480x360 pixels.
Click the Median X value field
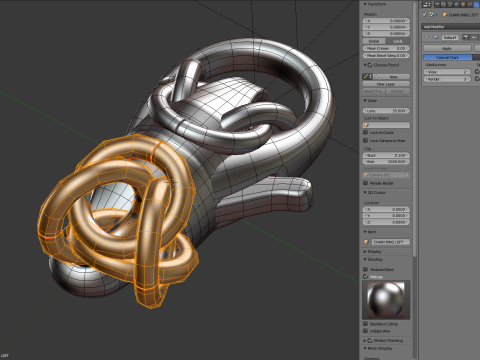coord(386,21)
